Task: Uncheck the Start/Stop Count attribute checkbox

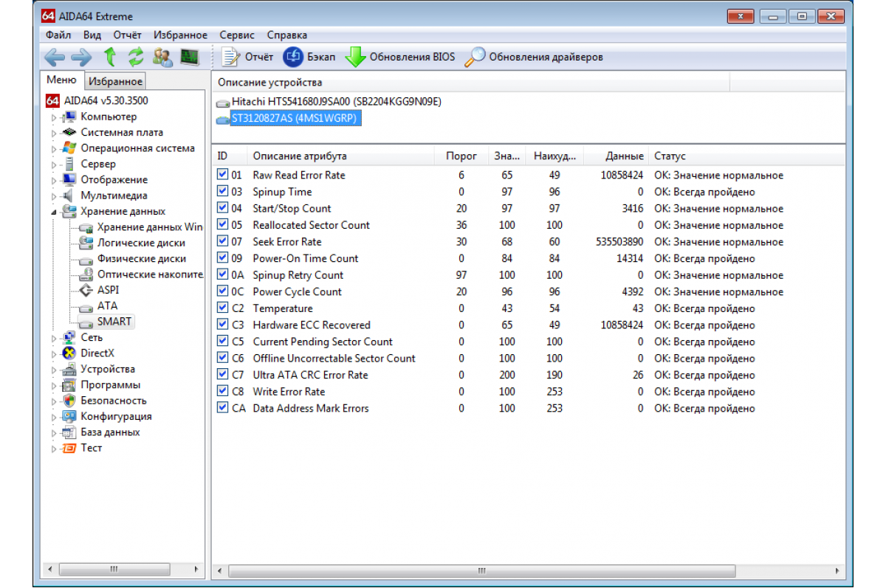Action: tap(222, 208)
